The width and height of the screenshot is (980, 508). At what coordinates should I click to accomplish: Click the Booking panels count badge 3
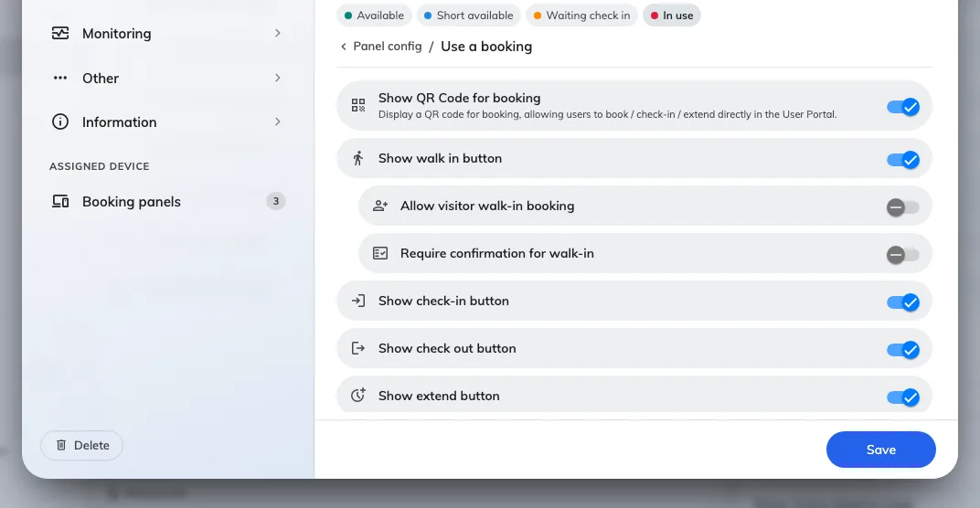pos(276,201)
